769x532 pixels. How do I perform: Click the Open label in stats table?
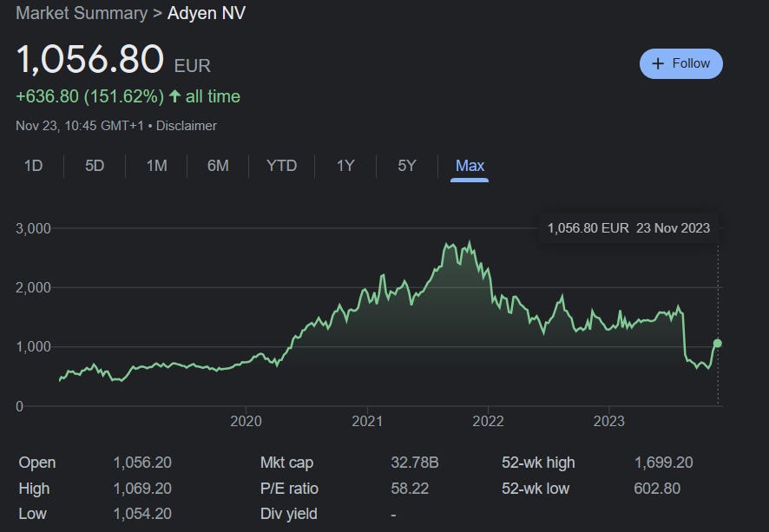37,463
